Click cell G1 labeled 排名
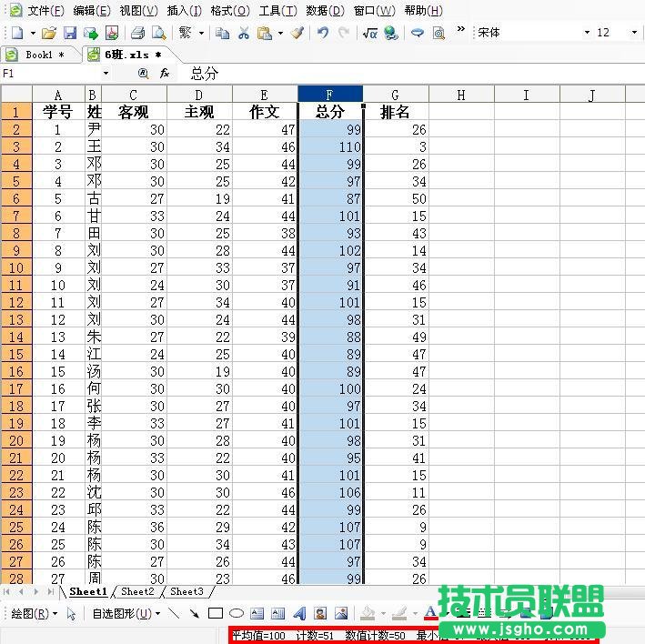Screen dimensions: 645x644 (395, 112)
